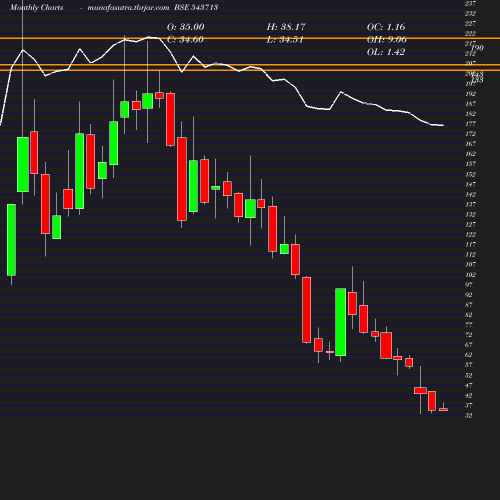This screenshot has width=500, height=500.
Task: Click the 122 price axis label
Action: click(470, 234)
